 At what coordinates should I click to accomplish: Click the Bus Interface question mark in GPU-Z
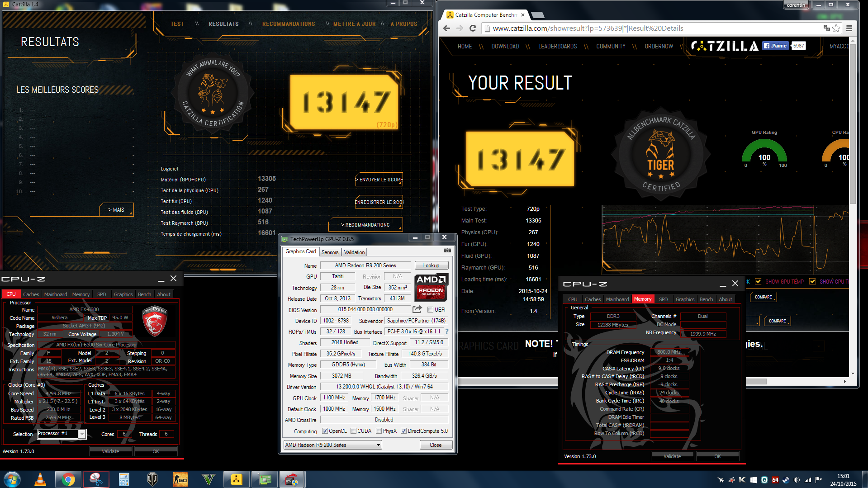pos(447,332)
